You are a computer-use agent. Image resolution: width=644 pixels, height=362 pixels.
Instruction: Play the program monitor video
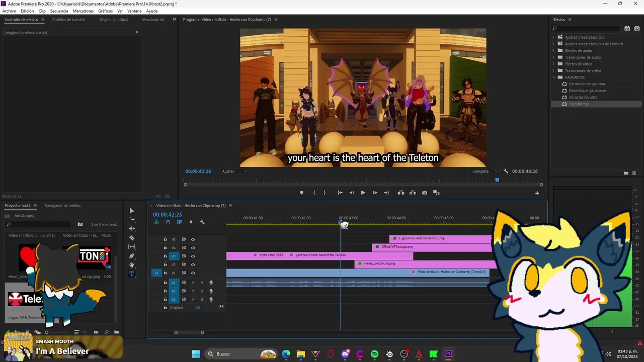pyautogui.click(x=363, y=193)
